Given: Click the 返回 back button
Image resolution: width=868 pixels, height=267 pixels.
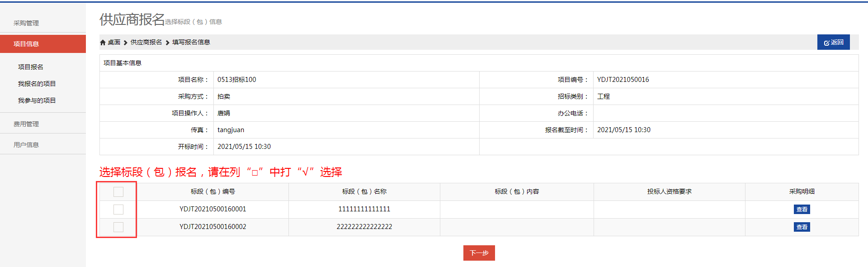Looking at the screenshot, I should [833, 42].
